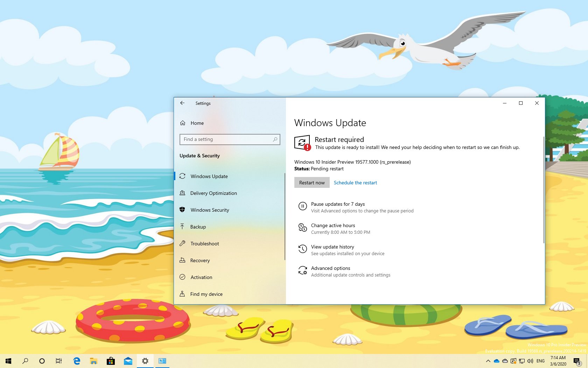Open Windows Security settings
This screenshot has width=588, height=368.
tap(230, 210)
